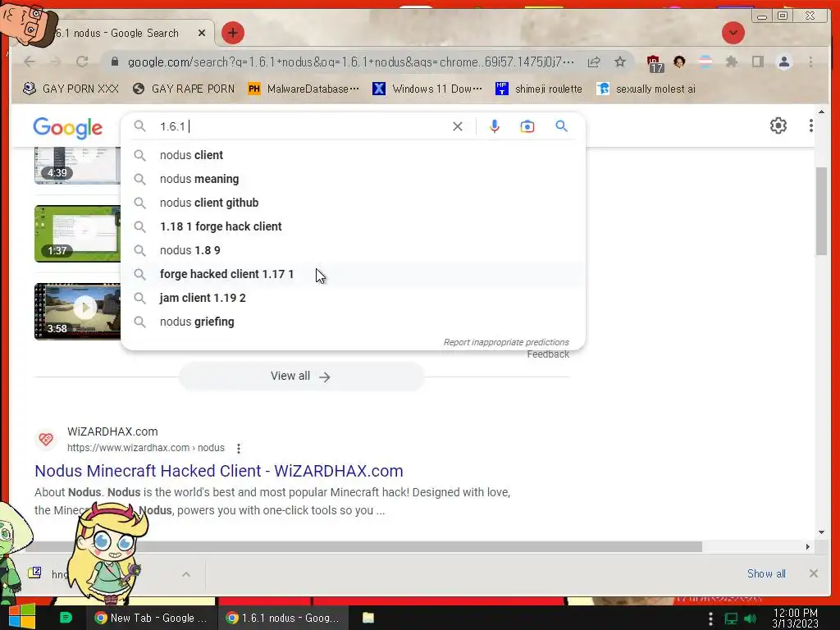Click 'Report inappropriate predictions' link
The height and width of the screenshot is (630, 840).
505,342
